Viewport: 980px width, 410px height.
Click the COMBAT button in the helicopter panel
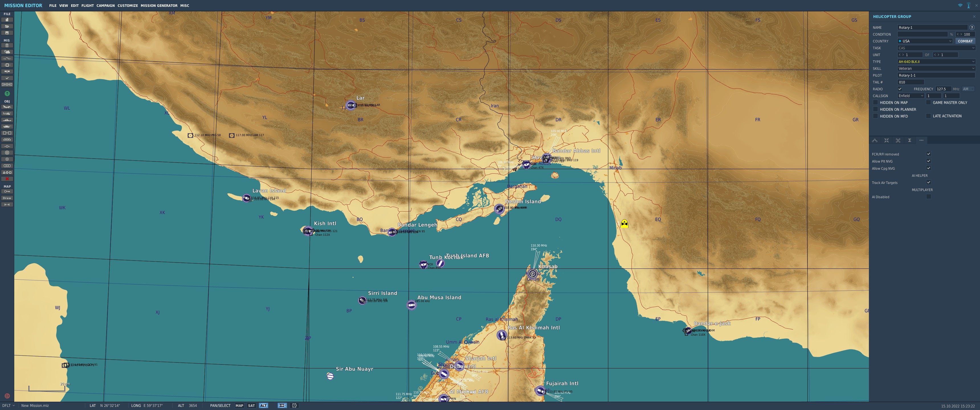[x=965, y=41]
